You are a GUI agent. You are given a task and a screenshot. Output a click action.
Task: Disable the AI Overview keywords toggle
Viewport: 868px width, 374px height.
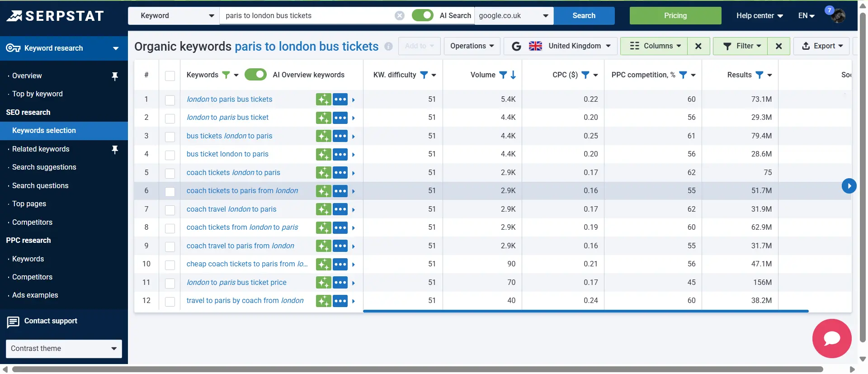(x=255, y=75)
